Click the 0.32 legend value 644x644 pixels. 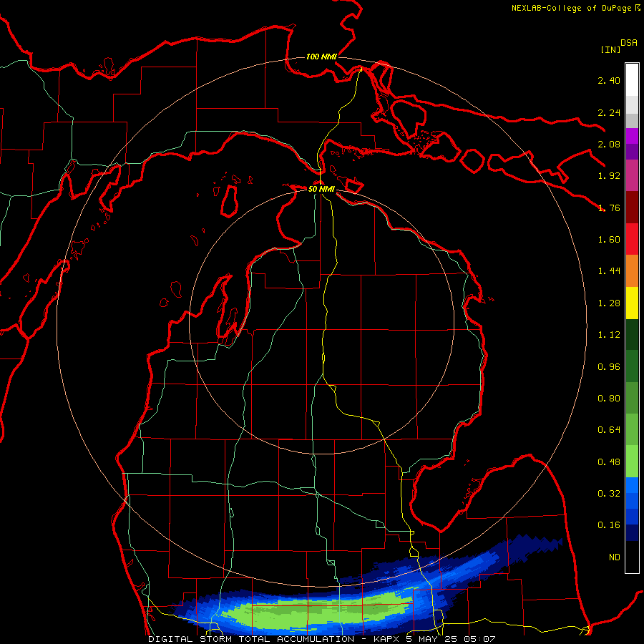tap(609, 494)
